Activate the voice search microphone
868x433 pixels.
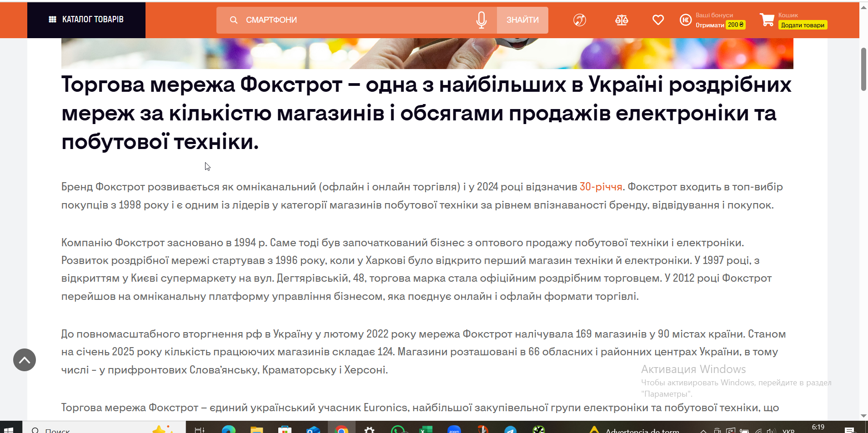tap(482, 20)
